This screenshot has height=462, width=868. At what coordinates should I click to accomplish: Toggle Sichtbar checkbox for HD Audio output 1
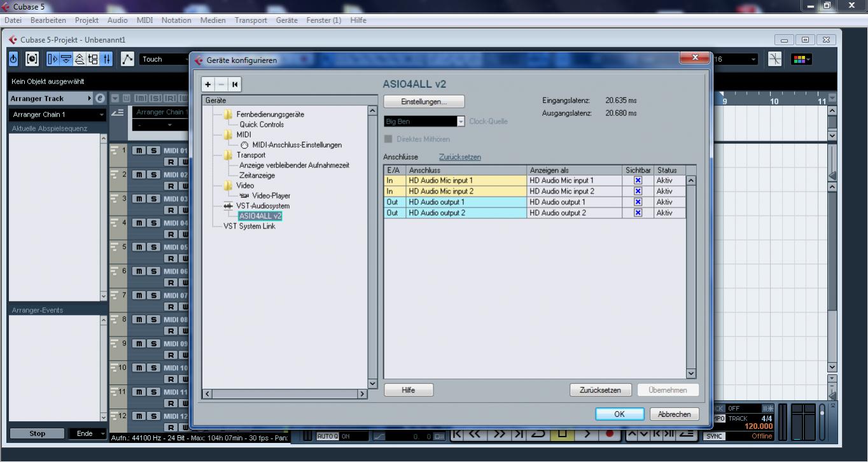click(638, 202)
